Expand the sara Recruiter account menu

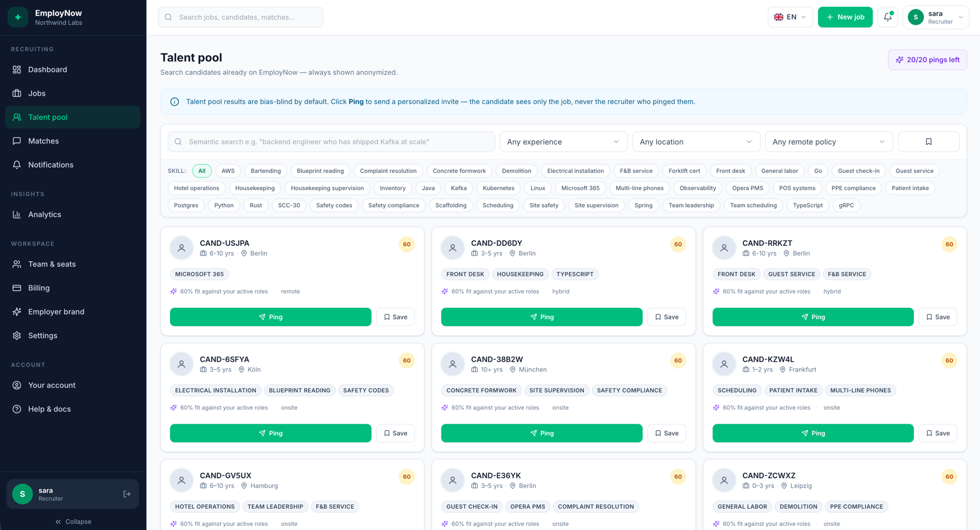pos(936,17)
